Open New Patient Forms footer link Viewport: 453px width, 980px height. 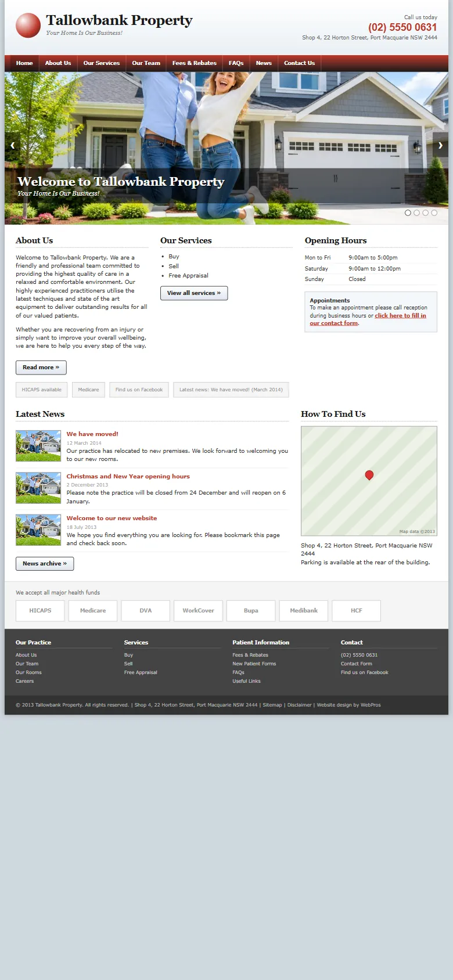(254, 664)
